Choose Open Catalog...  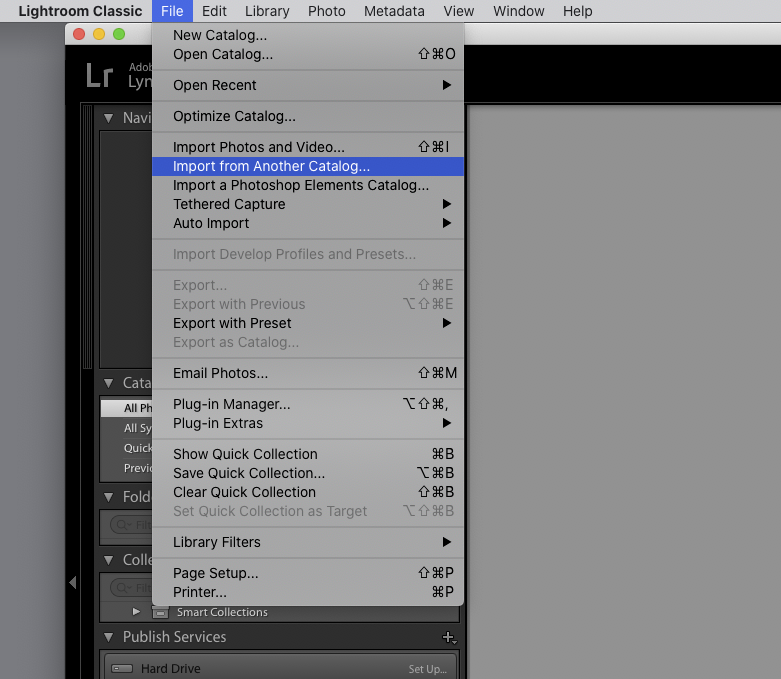click(308, 54)
